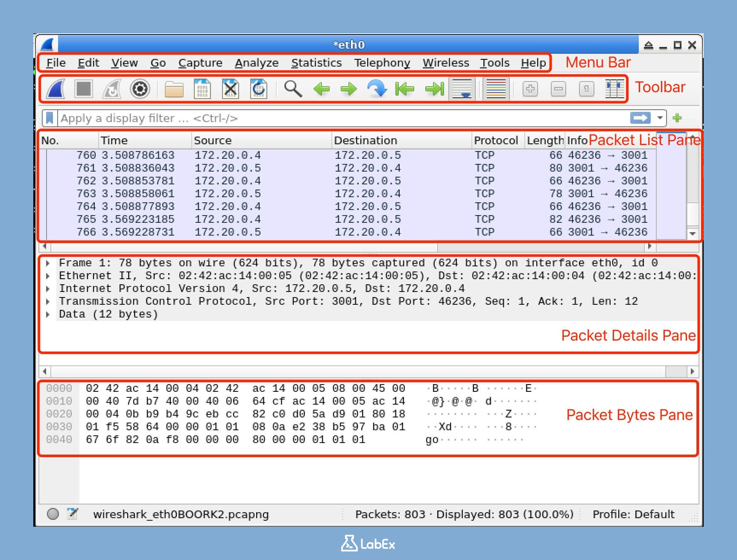Zoom in on packet list text
The width and height of the screenshot is (737, 560).
pos(529,89)
